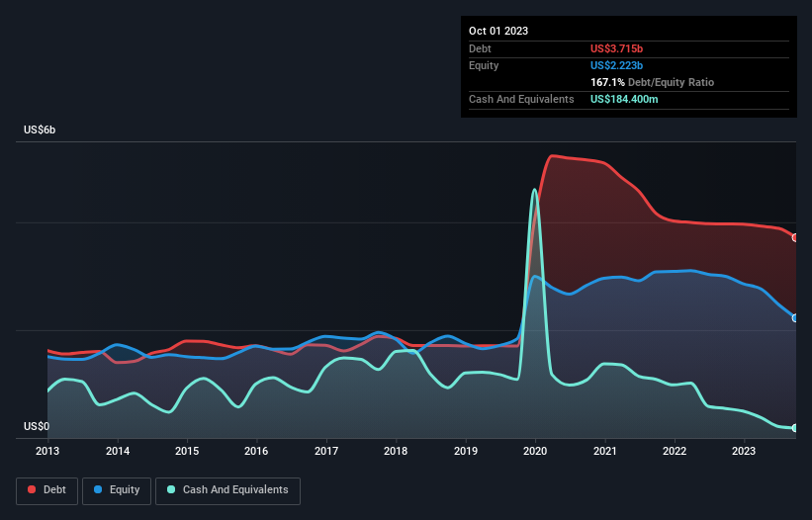The width and height of the screenshot is (812, 520).
Task: Click the US$6b y-axis label
Action: (40, 130)
